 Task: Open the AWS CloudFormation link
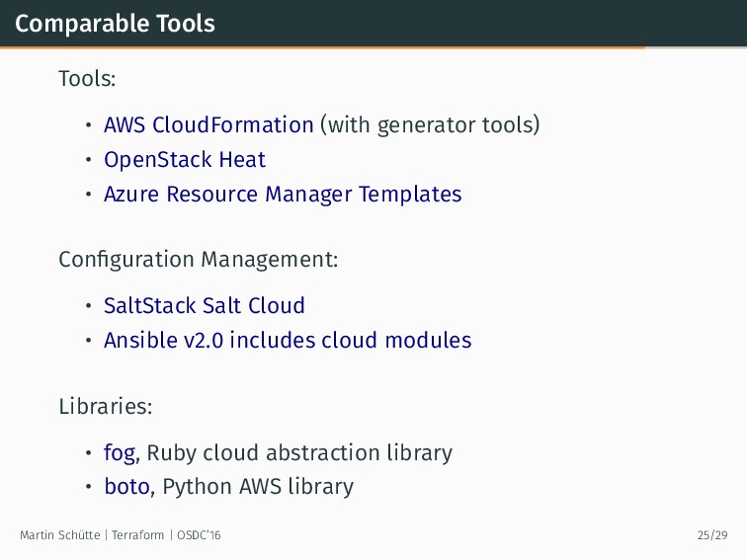(208, 125)
